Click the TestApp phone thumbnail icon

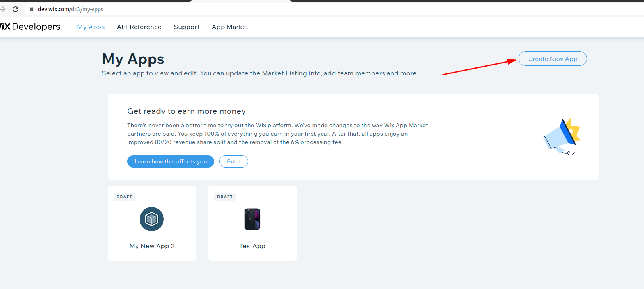[252, 219]
